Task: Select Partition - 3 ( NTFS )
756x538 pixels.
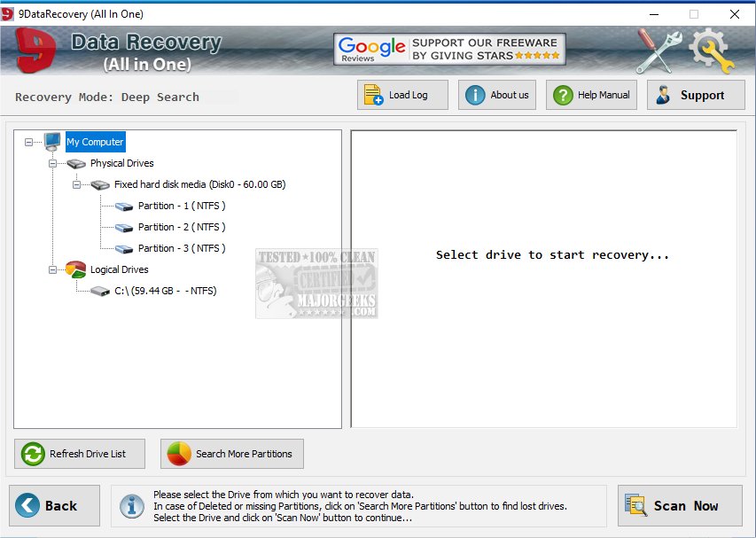Action: click(182, 248)
